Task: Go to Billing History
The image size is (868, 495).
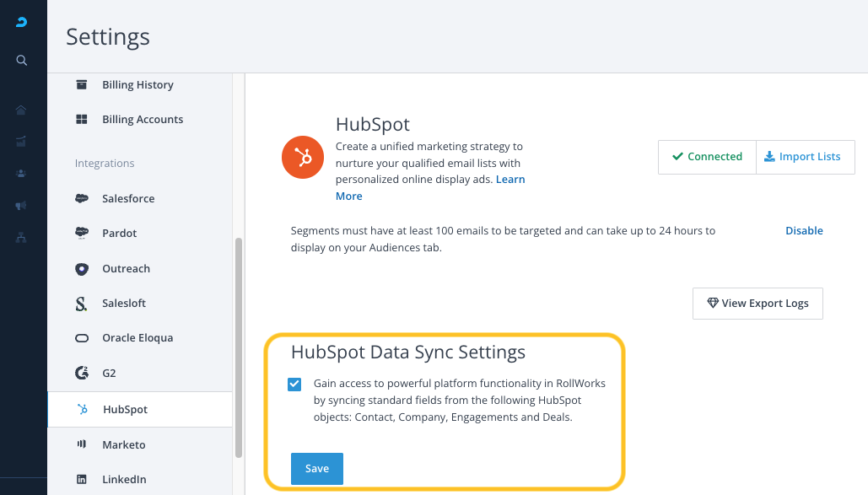Action: 137,85
